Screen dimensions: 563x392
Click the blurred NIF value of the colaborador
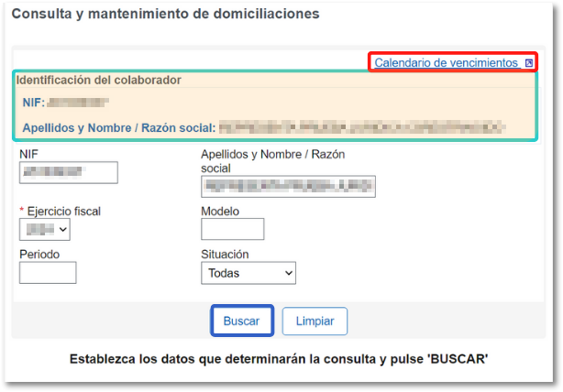(x=79, y=102)
